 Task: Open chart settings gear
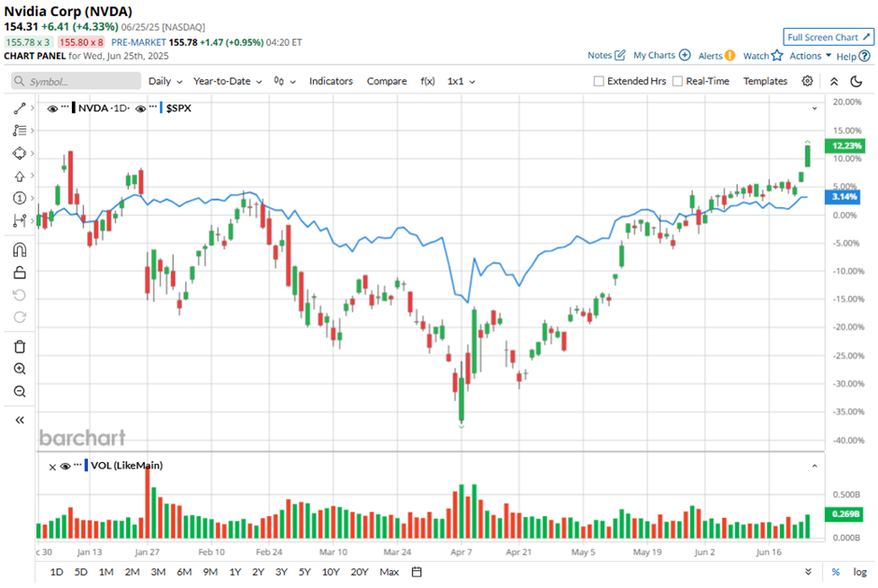click(x=807, y=81)
